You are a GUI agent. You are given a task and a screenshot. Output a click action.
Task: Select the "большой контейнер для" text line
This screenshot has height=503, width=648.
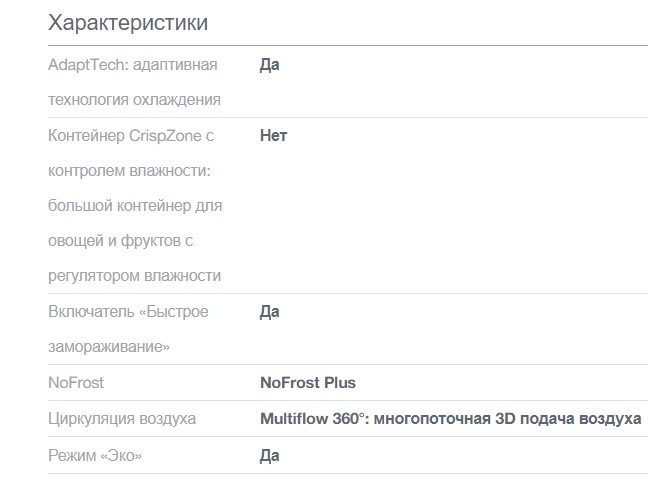(135, 205)
